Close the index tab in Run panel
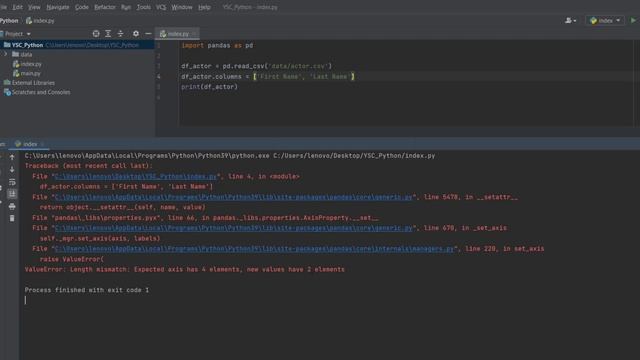This screenshot has width=640, height=360. click(x=42, y=144)
